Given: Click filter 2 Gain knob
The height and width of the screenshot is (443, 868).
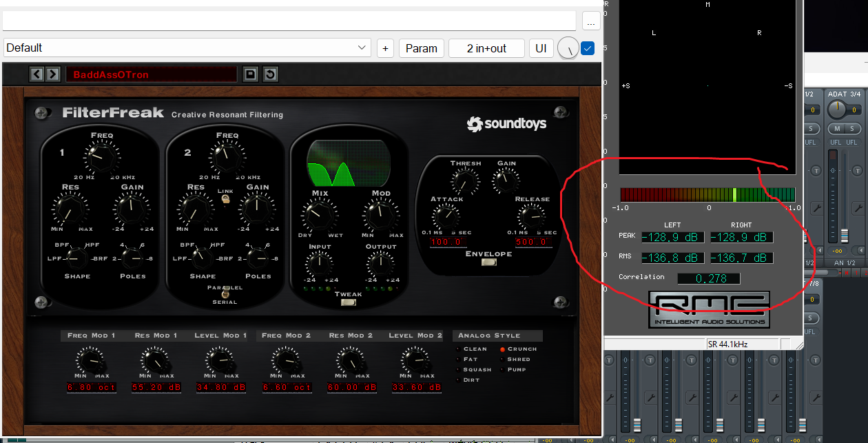Looking at the screenshot, I should pyautogui.click(x=257, y=209).
